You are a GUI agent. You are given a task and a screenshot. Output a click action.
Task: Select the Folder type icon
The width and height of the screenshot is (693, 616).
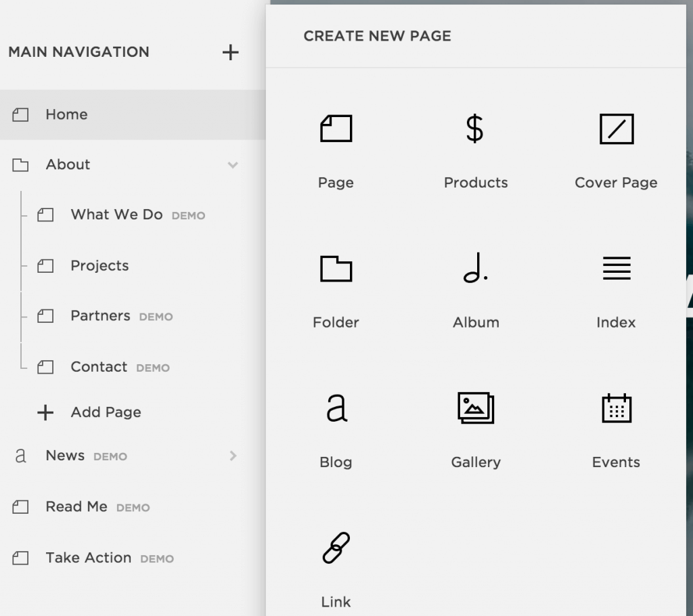[336, 269]
